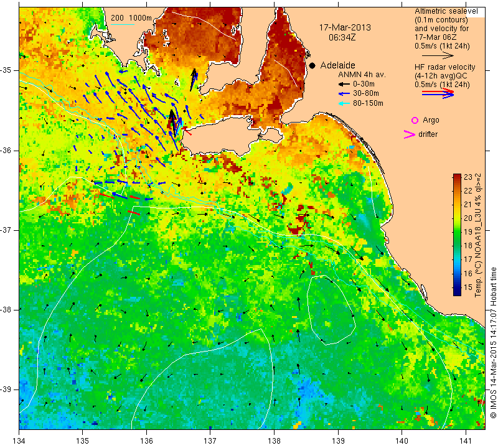Click the 134 longitude axis label

tap(19, 441)
